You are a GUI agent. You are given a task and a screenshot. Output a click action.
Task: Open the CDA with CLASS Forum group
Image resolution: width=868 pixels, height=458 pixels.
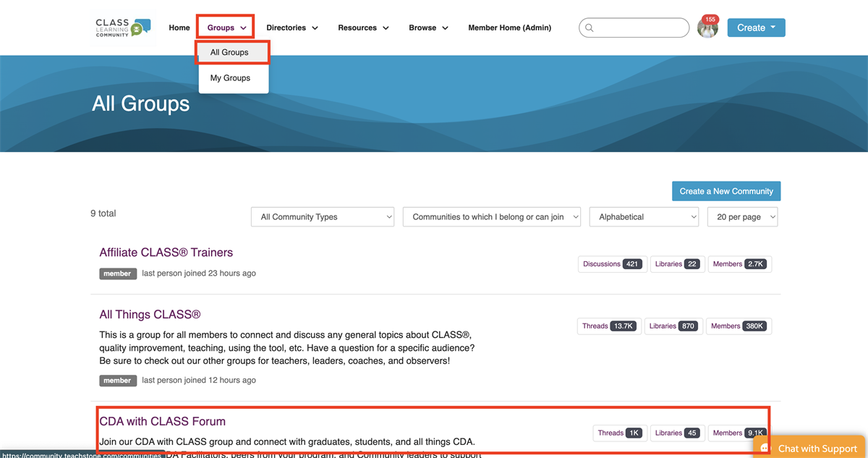162,421
